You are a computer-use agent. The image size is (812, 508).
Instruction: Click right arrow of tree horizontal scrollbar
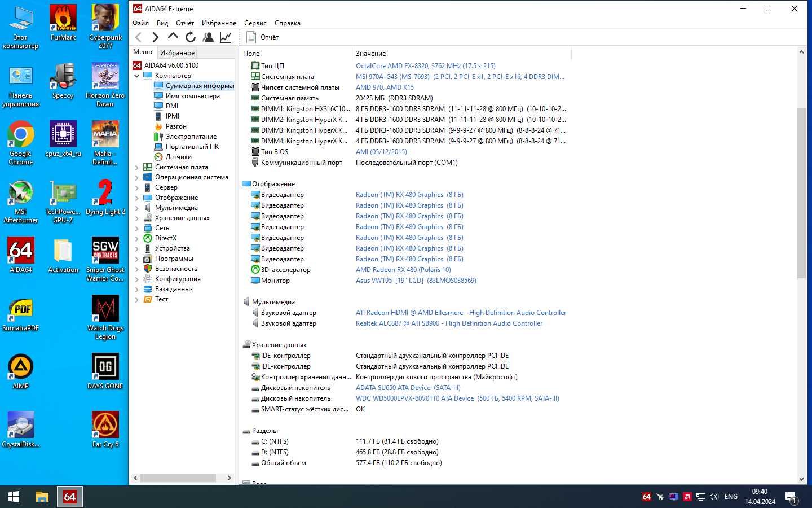click(229, 478)
